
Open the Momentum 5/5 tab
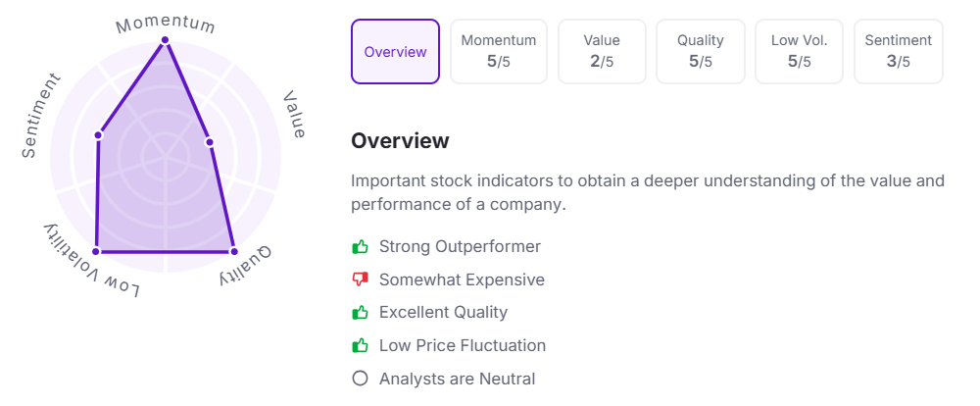499,52
